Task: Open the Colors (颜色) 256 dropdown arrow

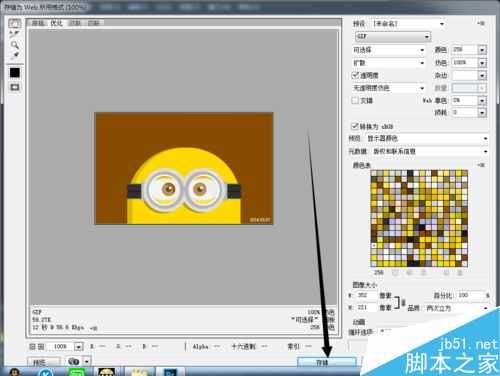Action: [482, 50]
